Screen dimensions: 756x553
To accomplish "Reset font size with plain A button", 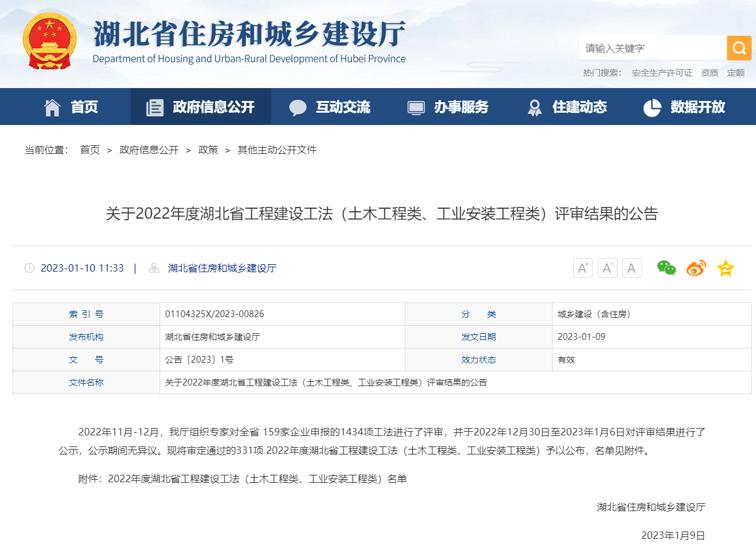I will (x=632, y=268).
